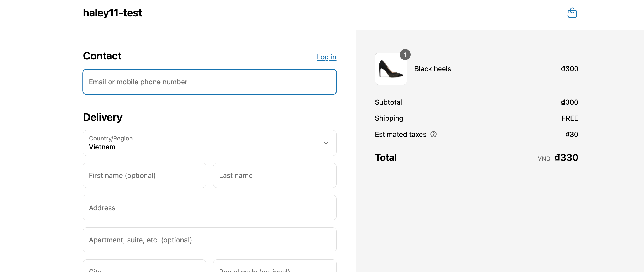Click the Delivery section heading

click(103, 117)
